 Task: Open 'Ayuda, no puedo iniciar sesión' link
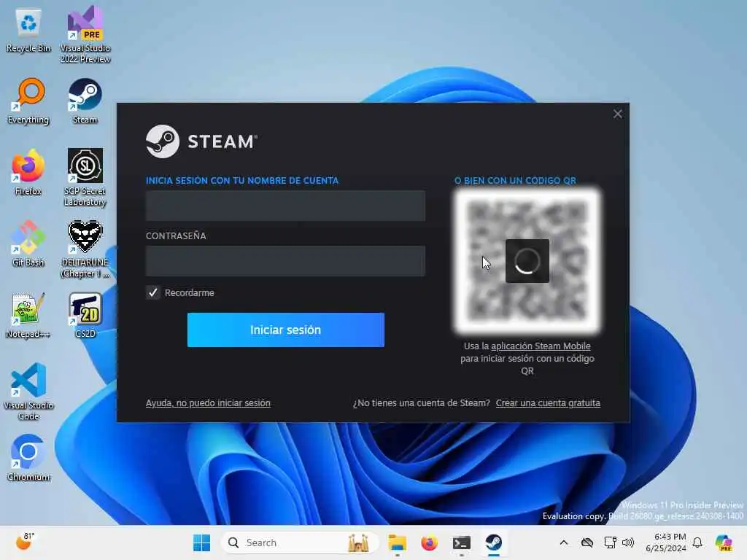(x=208, y=402)
